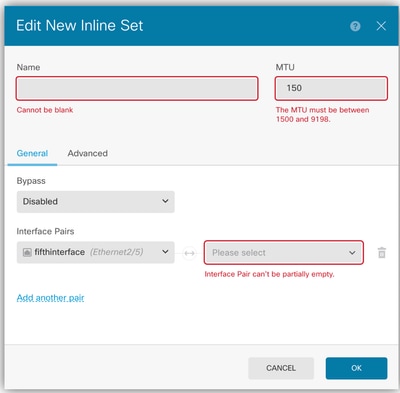
Task: Delete the interface pair with trash icon
Action: coord(382,253)
